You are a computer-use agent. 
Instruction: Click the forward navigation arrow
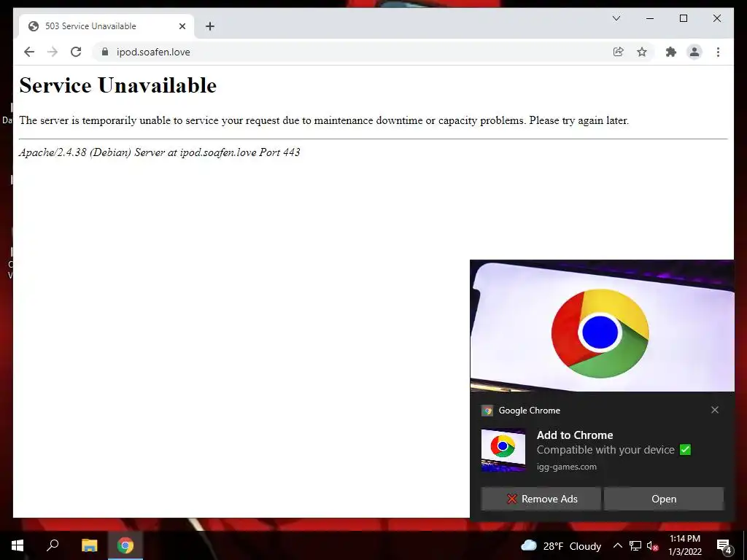tap(53, 52)
